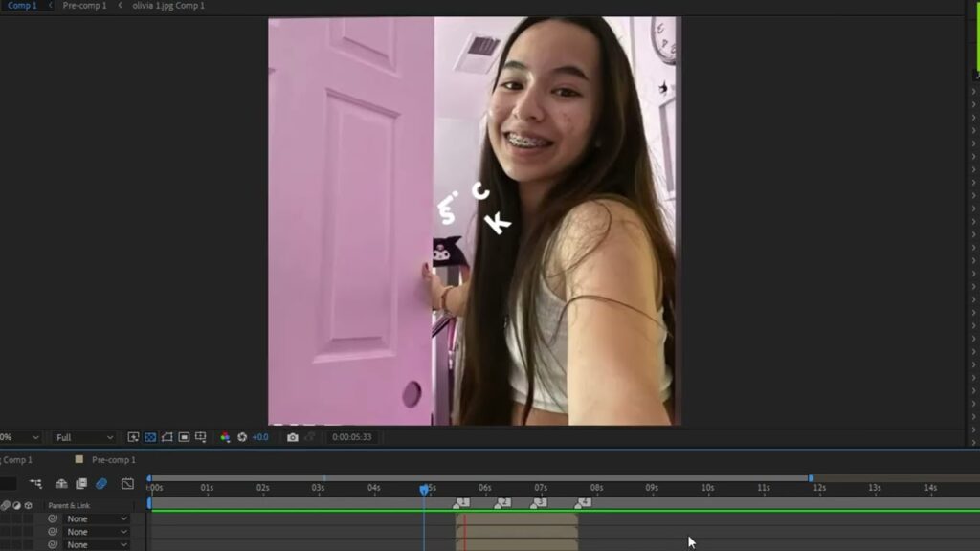Open the Full resolution dropdown
Image resolution: width=980 pixels, height=551 pixels.
[x=83, y=437]
